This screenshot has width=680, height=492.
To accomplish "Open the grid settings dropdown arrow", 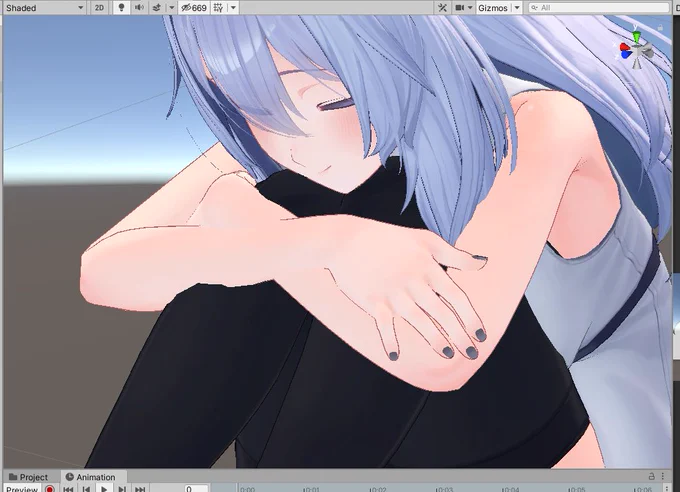I will pos(233,8).
